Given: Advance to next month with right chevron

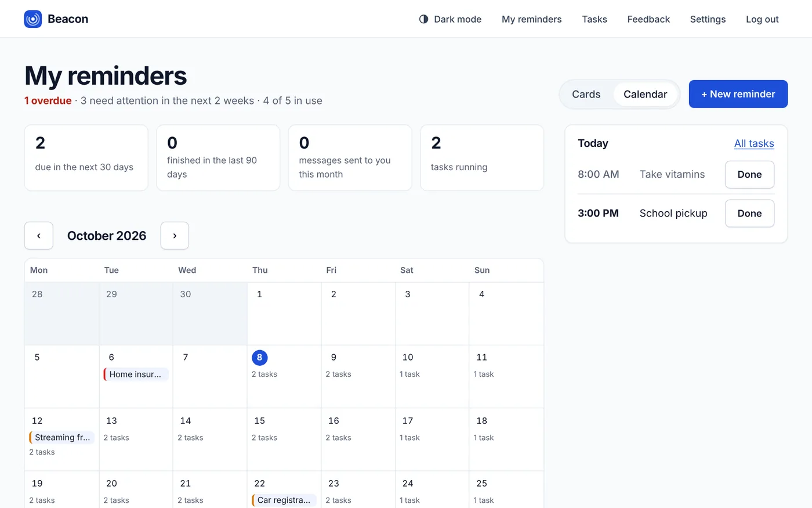Looking at the screenshot, I should pyautogui.click(x=175, y=236).
